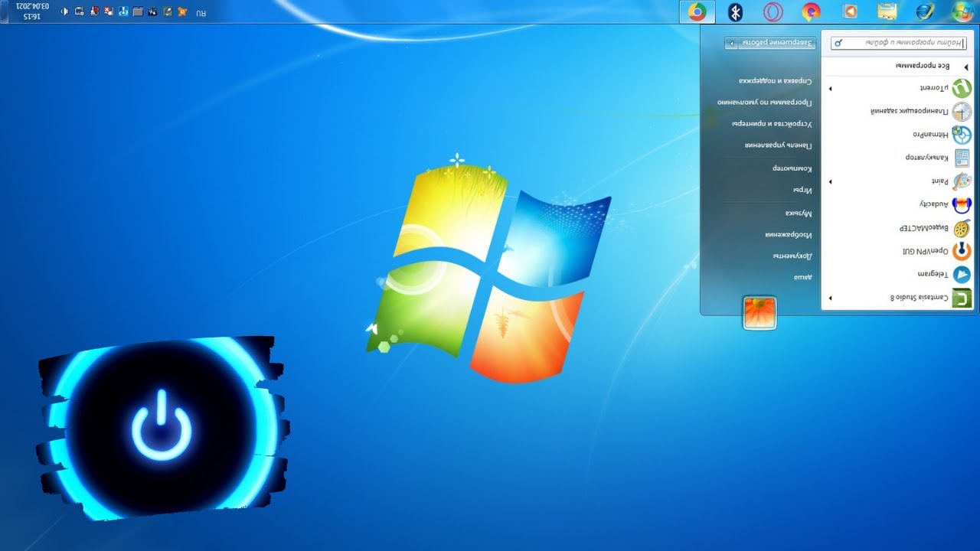Image resolution: width=980 pixels, height=551 pixels.
Task: Open Устройства и принтеры
Action: click(x=772, y=123)
